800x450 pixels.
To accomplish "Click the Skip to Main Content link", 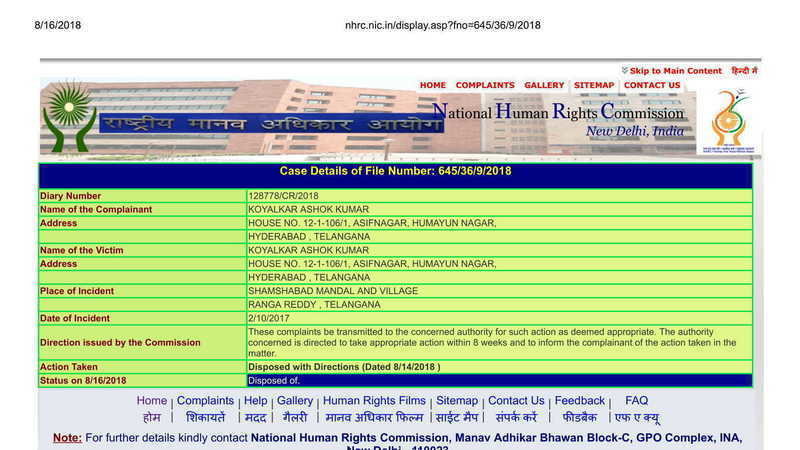I will point(675,71).
